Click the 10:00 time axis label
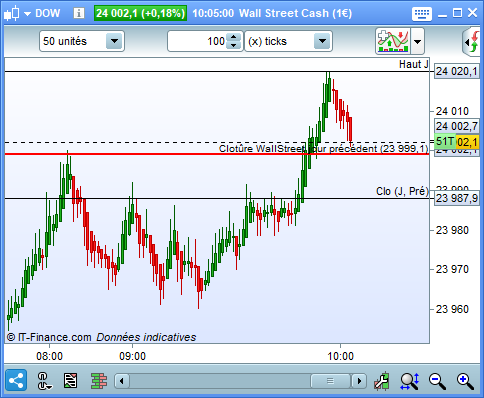The width and height of the screenshot is (484, 398). (x=340, y=356)
